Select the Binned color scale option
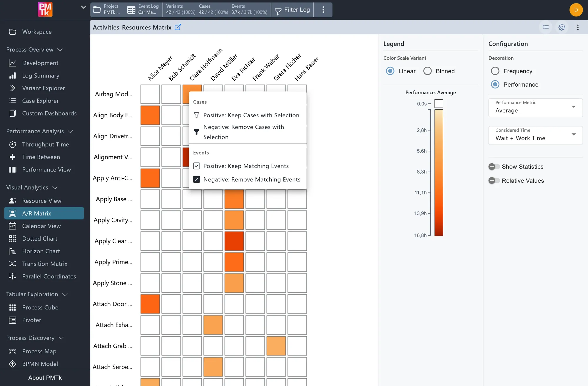This screenshot has height=386, width=588. pyautogui.click(x=427, y=71)
